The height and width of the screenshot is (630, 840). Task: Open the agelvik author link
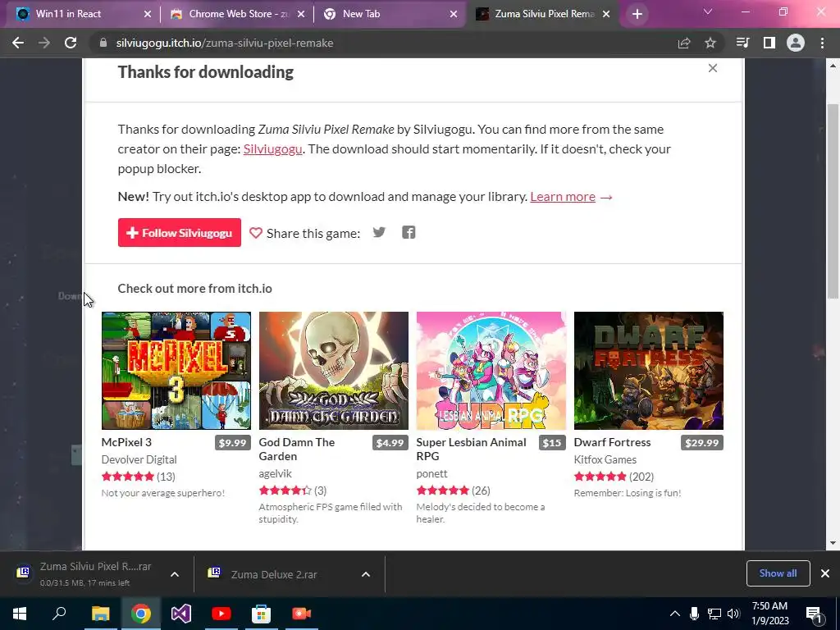(276, 473)
